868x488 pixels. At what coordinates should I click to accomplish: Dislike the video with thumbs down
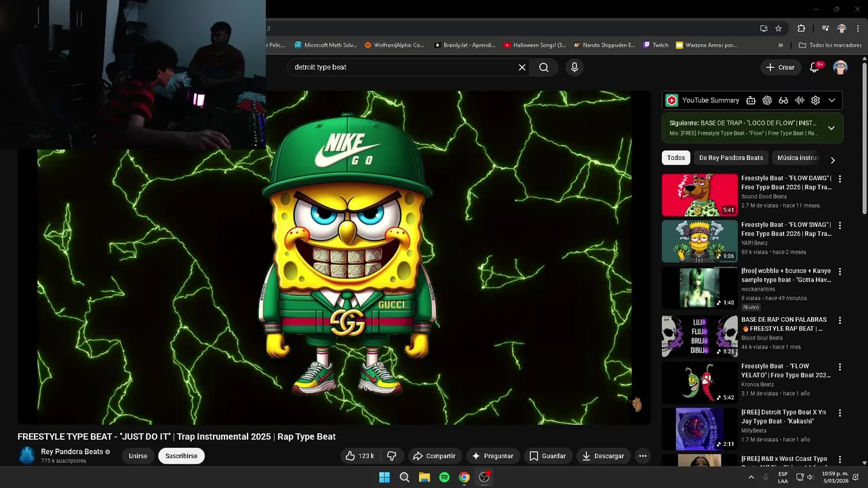coord(391,456)
